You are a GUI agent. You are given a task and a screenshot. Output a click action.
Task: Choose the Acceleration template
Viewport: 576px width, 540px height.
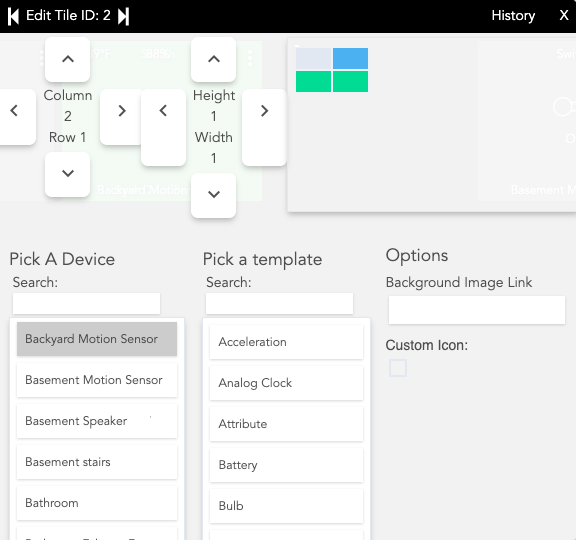coord(286,342)
